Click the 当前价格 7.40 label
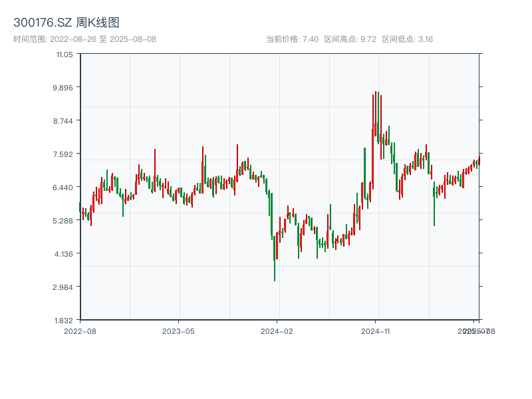532x399 pixels. pos(293,39)
